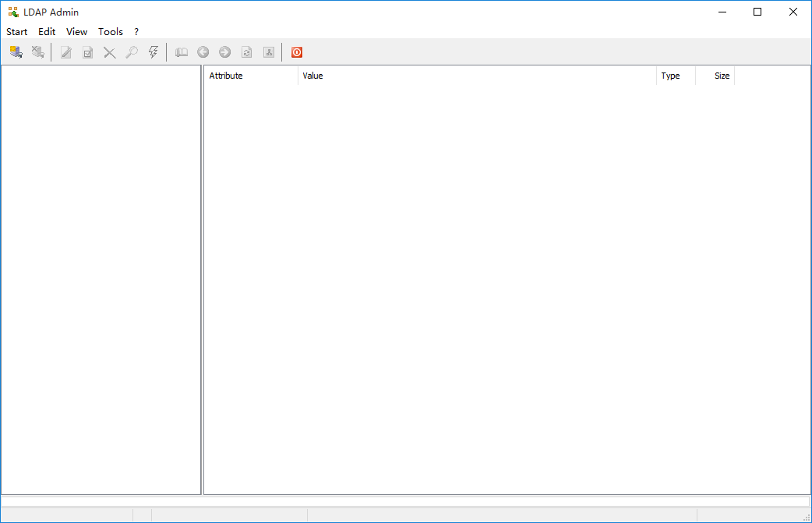This screenshot has height=523, width=812.
Task: Open the ? help menu
Action: (x=136, y=32)
